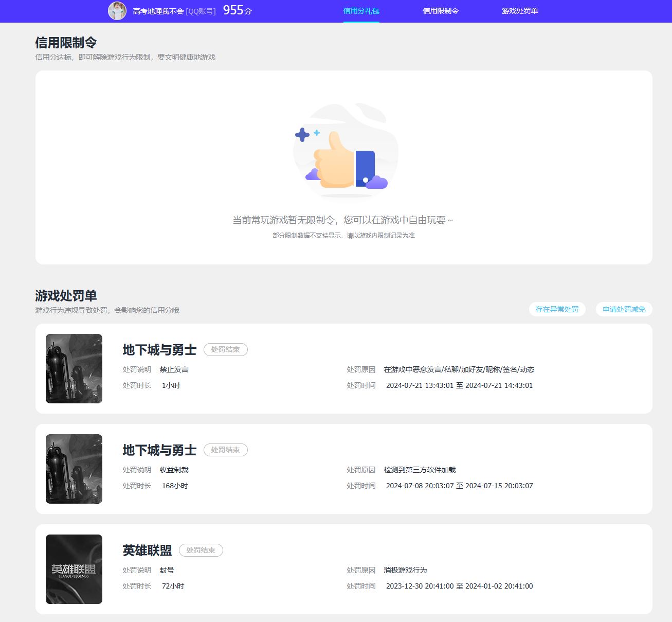This screenshot has width=672, height=622.
Task: Click the 处罚结束 badge on the 禁止发言 card
Action: 226,349
